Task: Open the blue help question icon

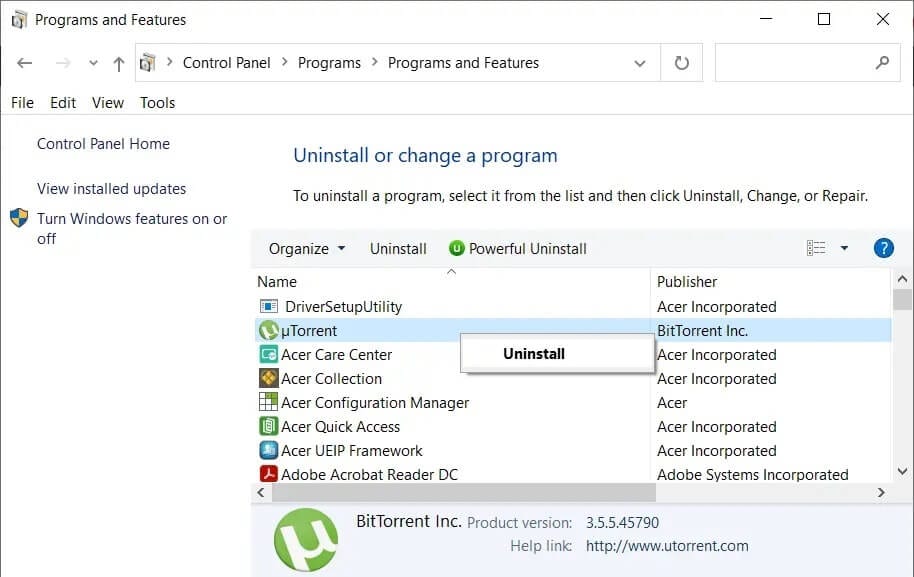Action: click(884, 248)
